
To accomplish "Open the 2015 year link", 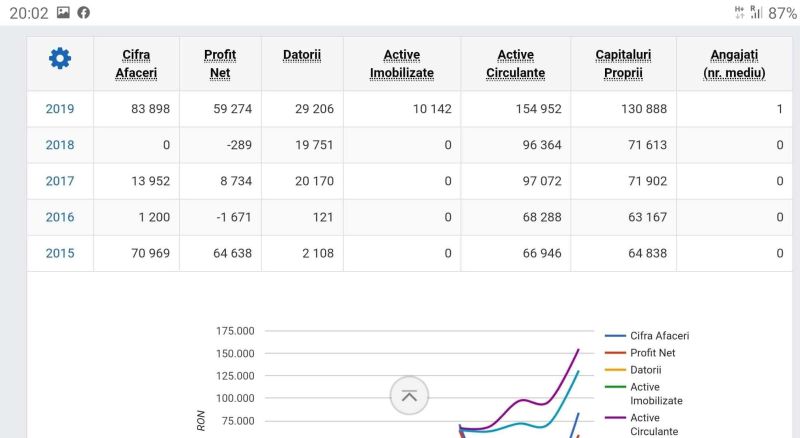I will coord(60,253).
